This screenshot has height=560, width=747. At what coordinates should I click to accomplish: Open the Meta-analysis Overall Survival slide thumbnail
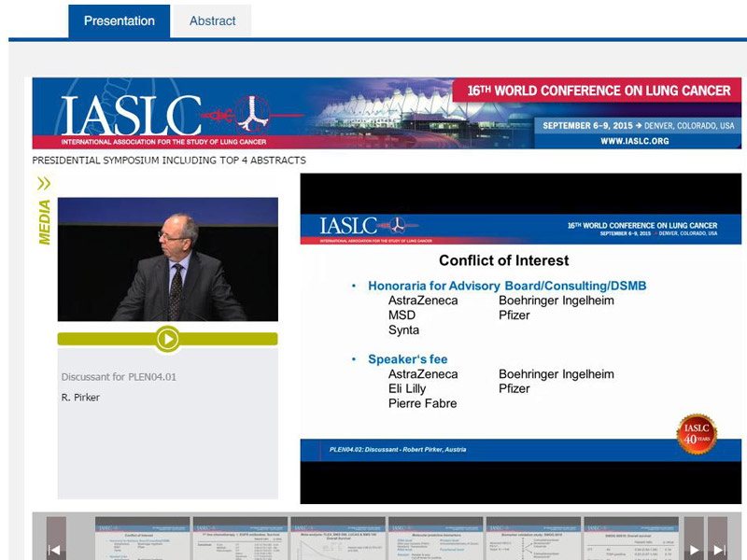click(338, 539)
